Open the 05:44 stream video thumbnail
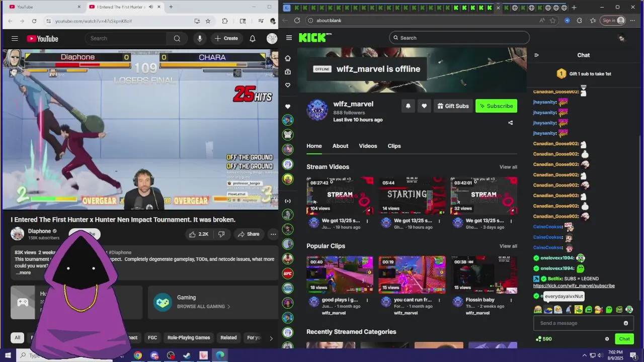The image size is (644, 362). tap(412, 196)
